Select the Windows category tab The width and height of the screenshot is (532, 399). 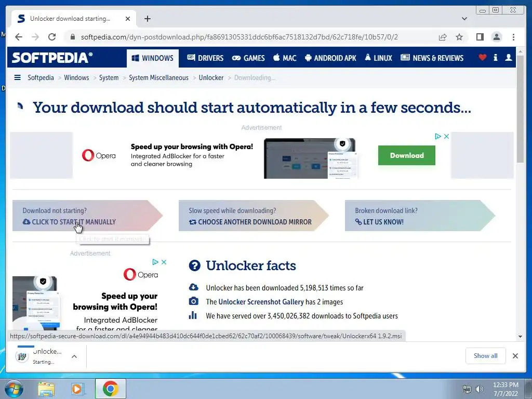coord(152,58)
